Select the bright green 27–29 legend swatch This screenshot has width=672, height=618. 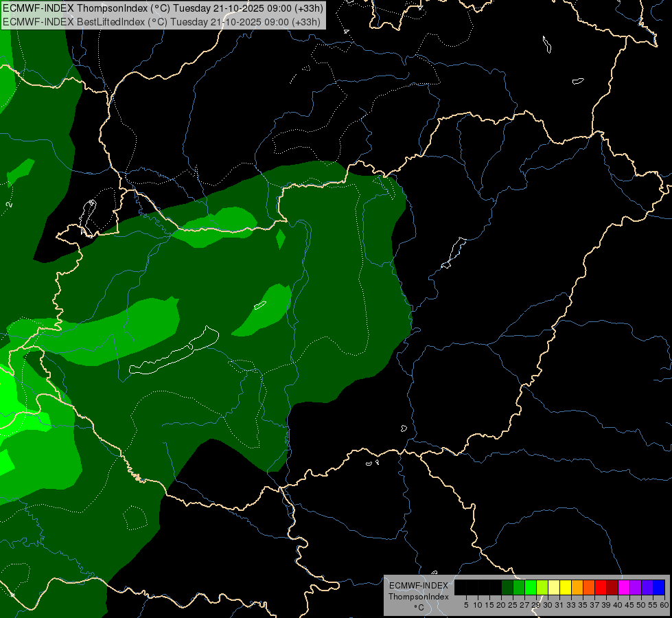[531, 587]
